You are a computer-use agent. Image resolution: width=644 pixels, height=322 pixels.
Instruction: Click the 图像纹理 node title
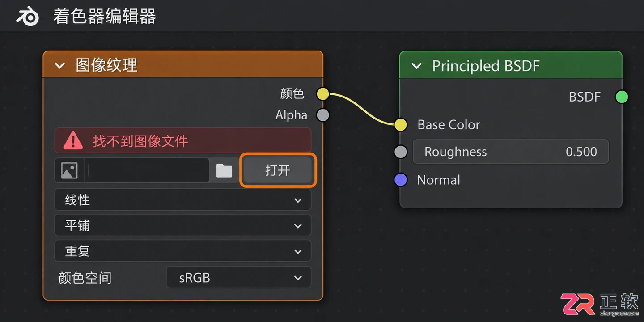pos(106,66)
